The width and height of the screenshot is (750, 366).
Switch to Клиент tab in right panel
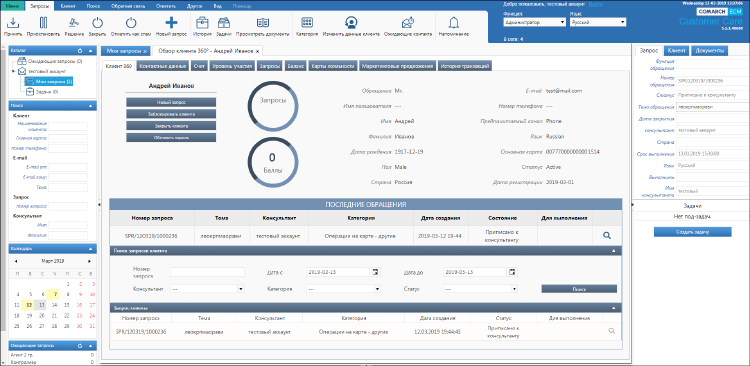coord(677,51)
